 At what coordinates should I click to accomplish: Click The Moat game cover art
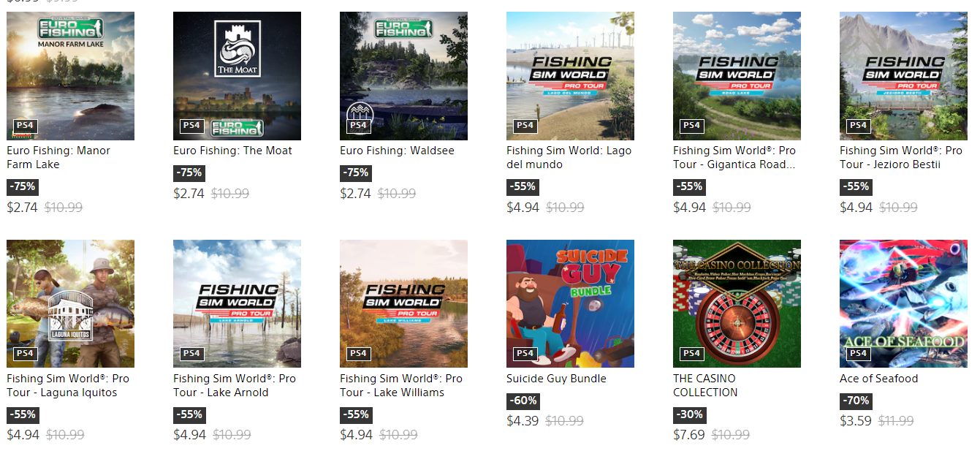pyautogui.click(x=237, y=75)
